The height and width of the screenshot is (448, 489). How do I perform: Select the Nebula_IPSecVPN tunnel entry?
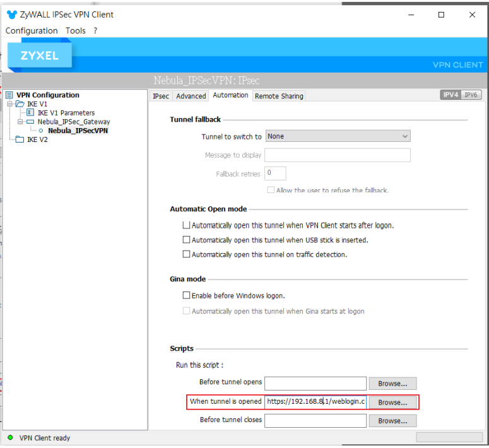[78, 131]
